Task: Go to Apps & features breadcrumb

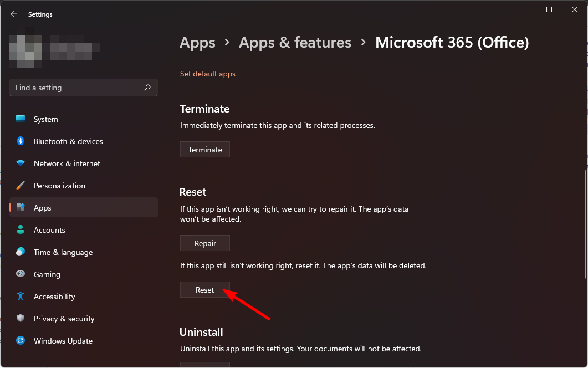Action: (295, 42)
